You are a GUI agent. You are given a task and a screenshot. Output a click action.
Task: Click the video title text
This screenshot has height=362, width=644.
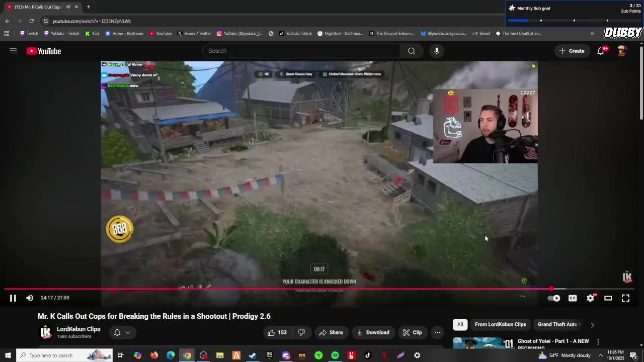tap(154, 316)
